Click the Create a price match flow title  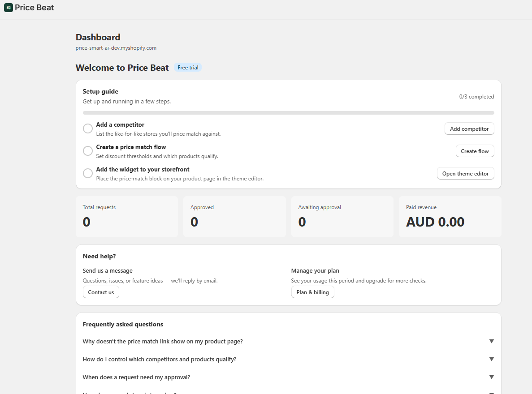pos(131,147)
